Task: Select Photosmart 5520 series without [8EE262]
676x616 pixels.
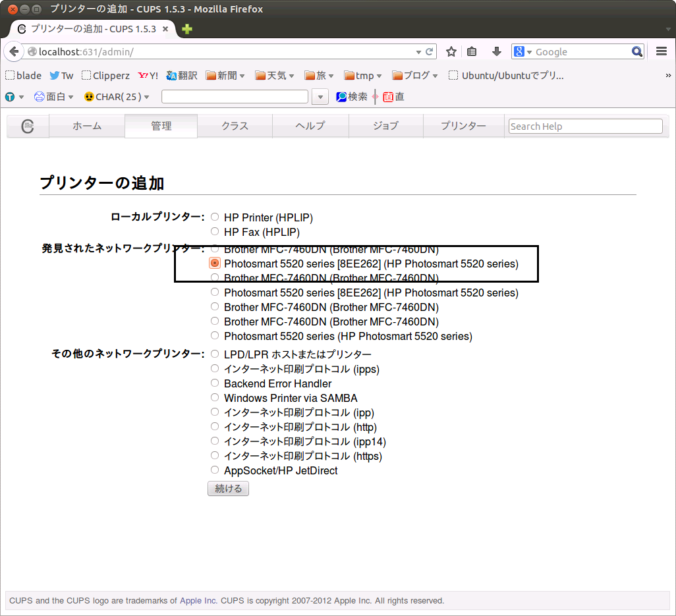Action: click(x=215, y=335)
